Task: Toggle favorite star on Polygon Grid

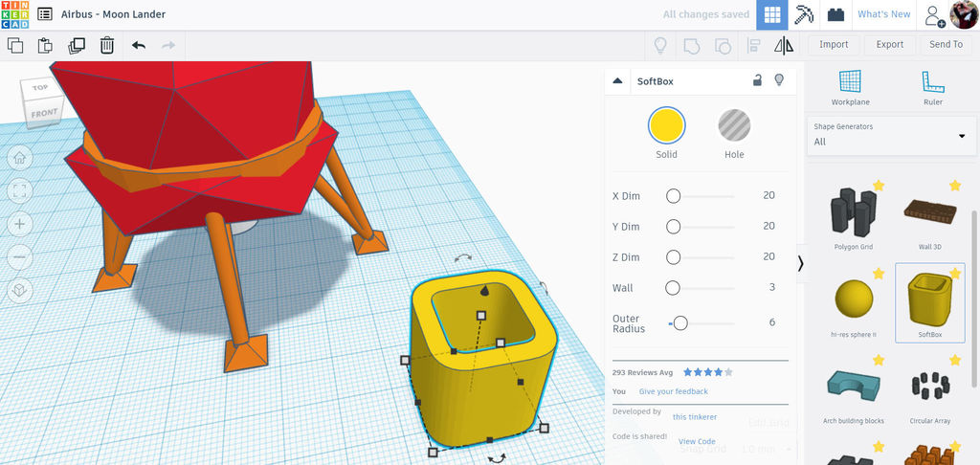Action: pos(879,186)
